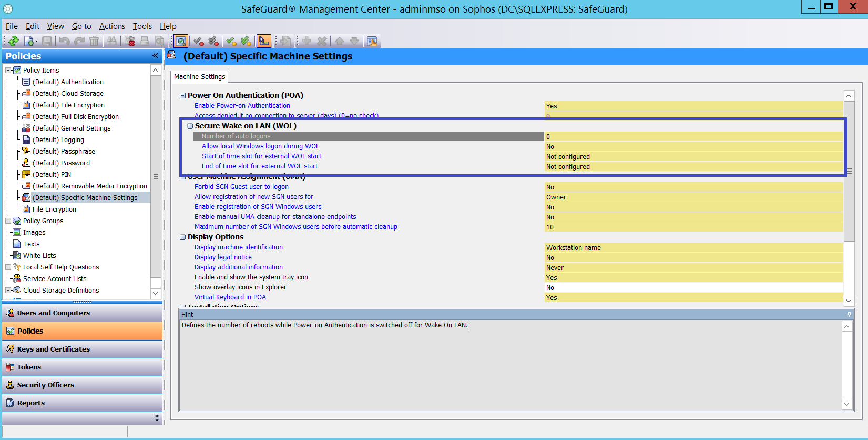Collapse the Display Options section

pyautogui.click(x=183, y=237)
